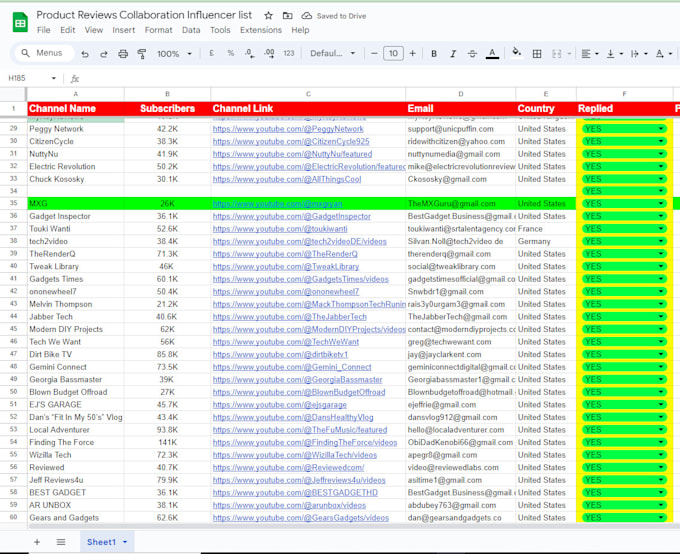Image resolution: width=680 pixels, height=554 pixels.
Task: Open the zoom 100% dropdown
Action: tap(174, 54)
